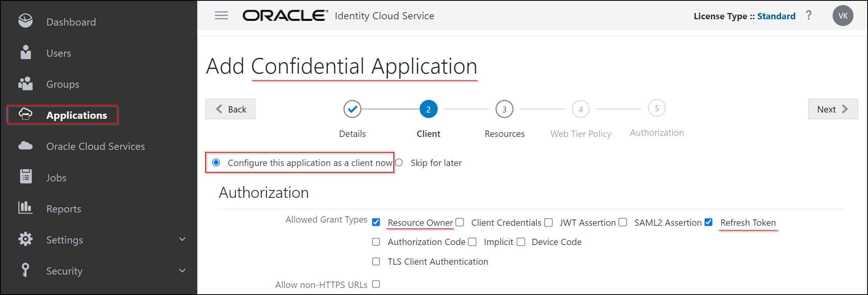Open the VK user avatar menu
Image resolution: width=868 pixels, height=295 pixels.
843,16
